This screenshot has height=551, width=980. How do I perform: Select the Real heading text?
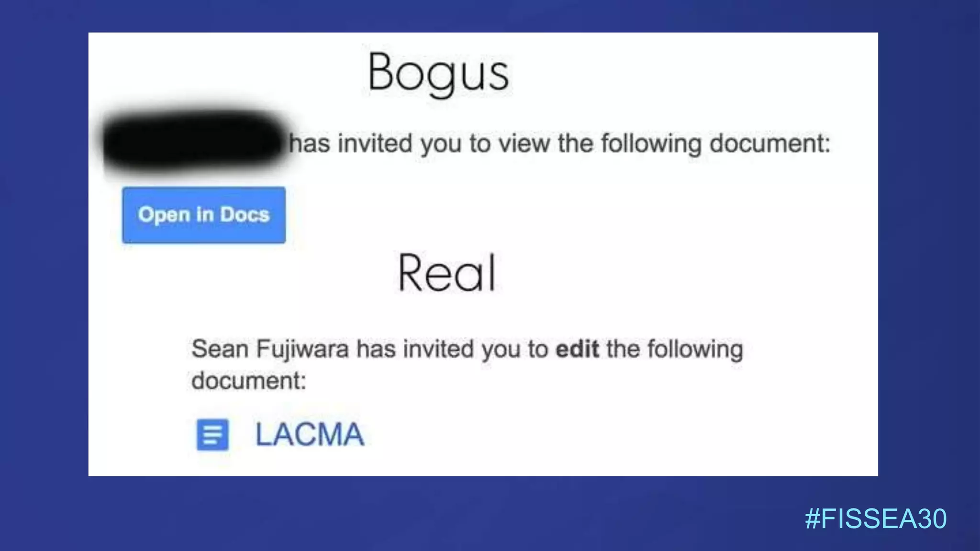click(446, 273)
